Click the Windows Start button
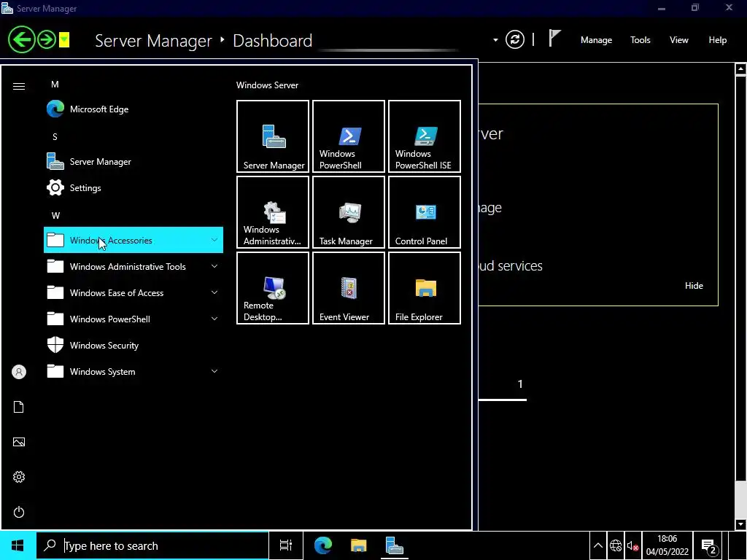This screenshot has width=747, height=560. pos(18,545)
